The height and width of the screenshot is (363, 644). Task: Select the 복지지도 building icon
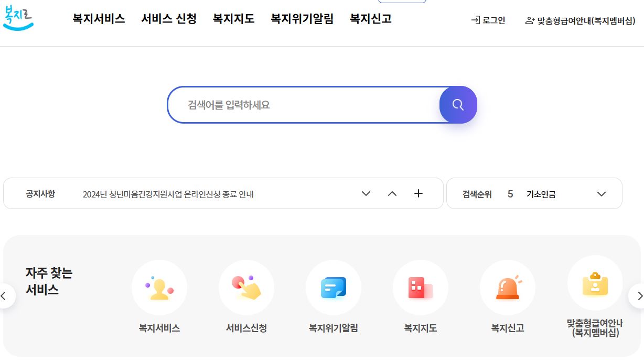pyautogui.click(x=420, y=287)
